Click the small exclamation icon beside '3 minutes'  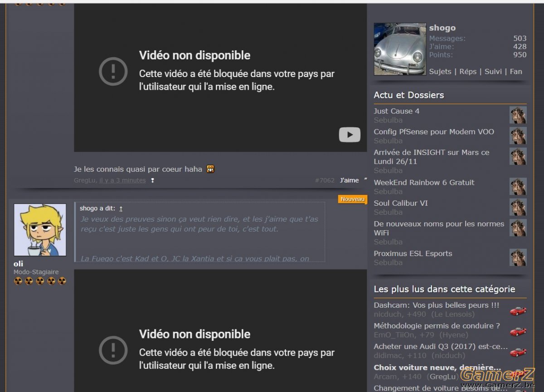click(153, 180)
